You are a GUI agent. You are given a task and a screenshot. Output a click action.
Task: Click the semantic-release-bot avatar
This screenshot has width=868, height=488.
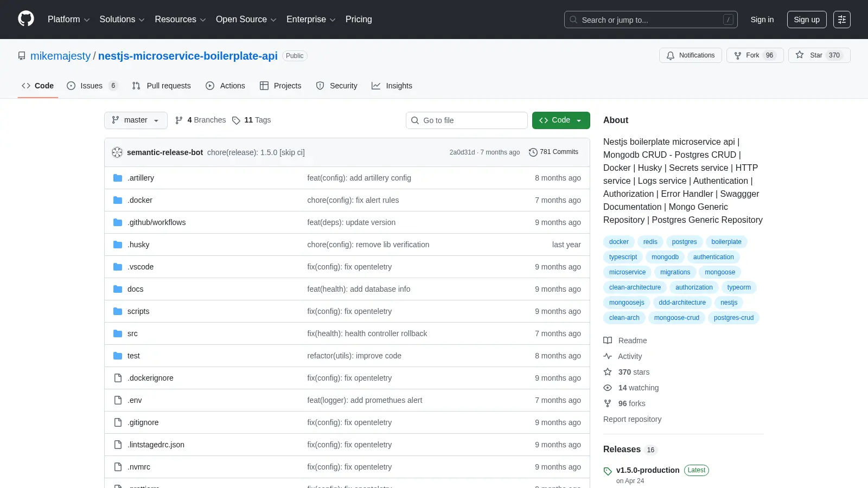point(117,152)
